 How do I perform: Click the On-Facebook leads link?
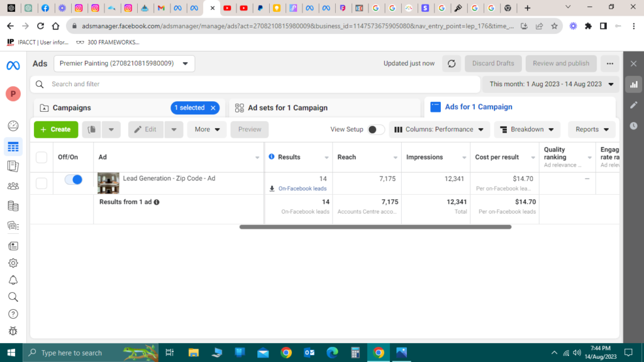pos(303,189)
